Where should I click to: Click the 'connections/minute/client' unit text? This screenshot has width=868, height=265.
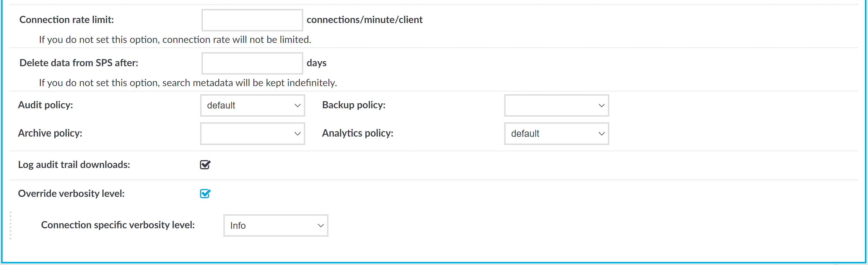(364, 20)
